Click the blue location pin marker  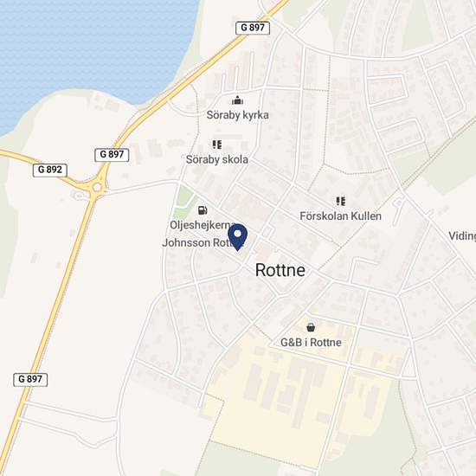point(237,237)
